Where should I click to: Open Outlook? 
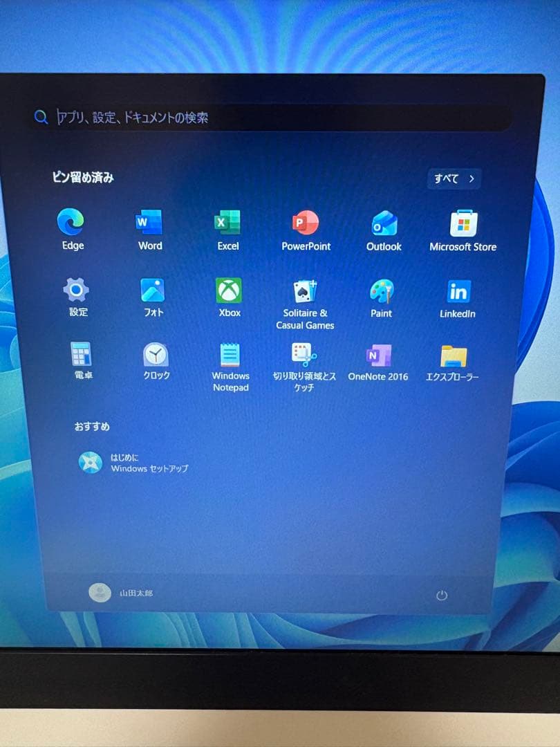(383, 223)
